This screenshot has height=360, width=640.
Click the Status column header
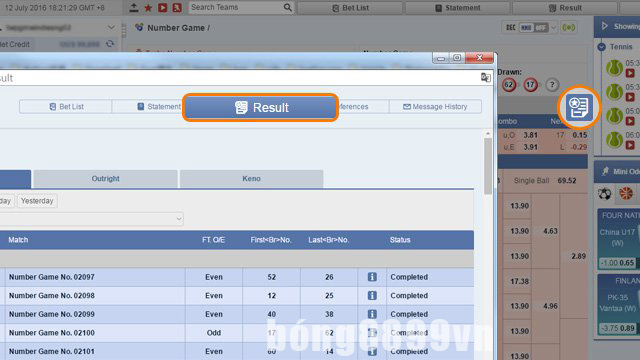[x=400, y=240]
